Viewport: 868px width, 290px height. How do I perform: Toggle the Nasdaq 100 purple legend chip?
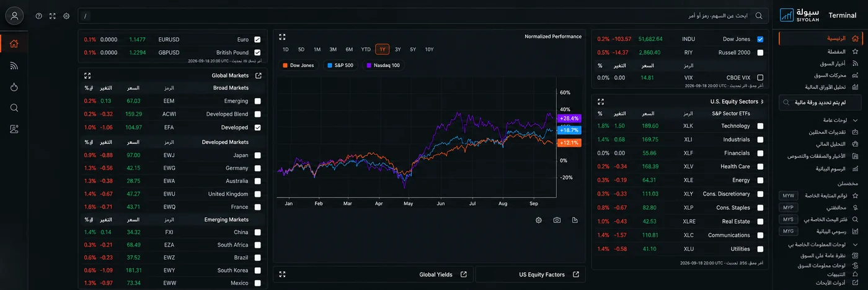point(383,65)
